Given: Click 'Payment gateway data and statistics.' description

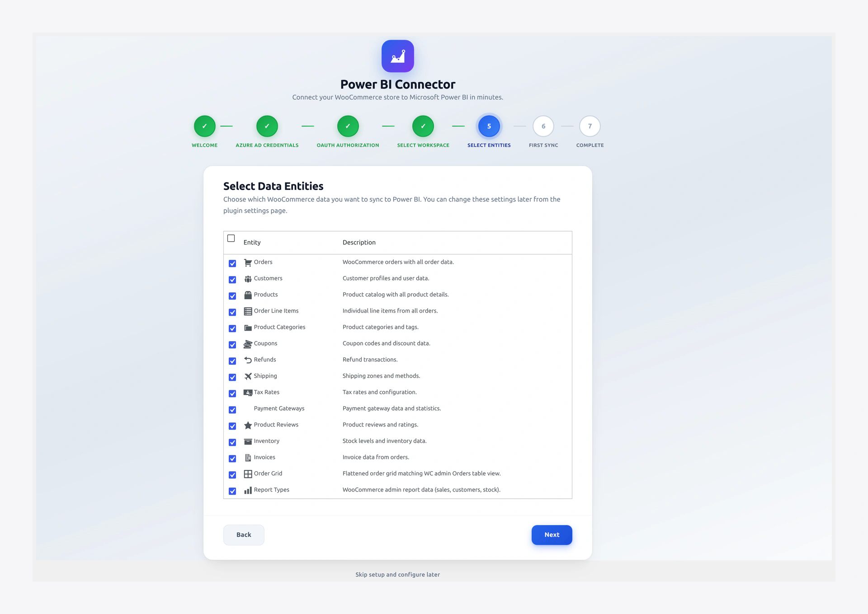Looking at the screenshot, I should coord(392,408).
